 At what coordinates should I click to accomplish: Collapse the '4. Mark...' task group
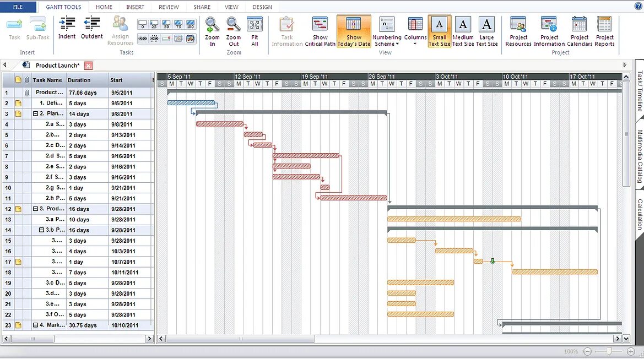click(x=35, y=325)
